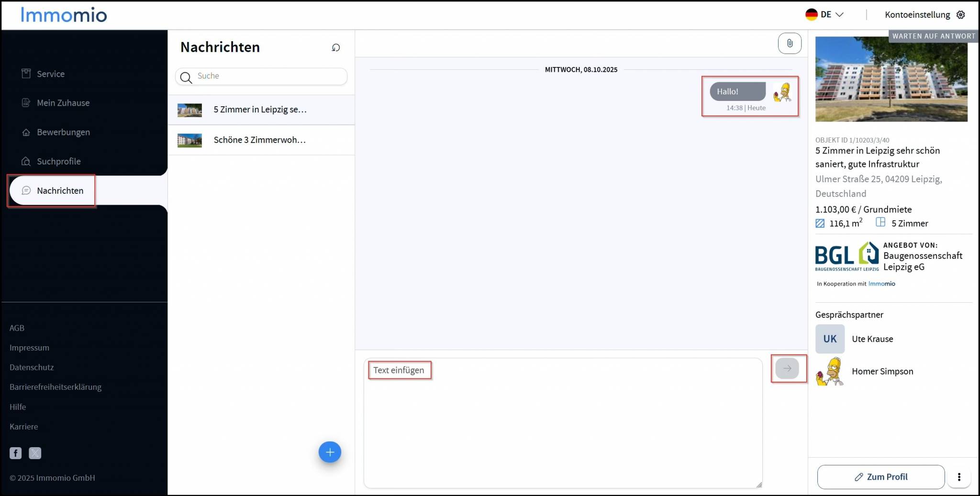The image size is (980, 496).
Task: Click the Text einfügen message field
Action: point(562,421)
